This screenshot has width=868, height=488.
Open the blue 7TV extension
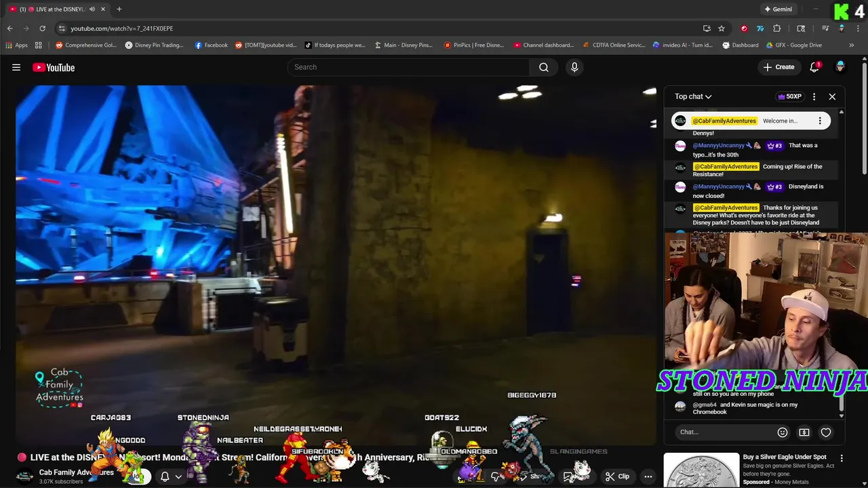(760, 28)
